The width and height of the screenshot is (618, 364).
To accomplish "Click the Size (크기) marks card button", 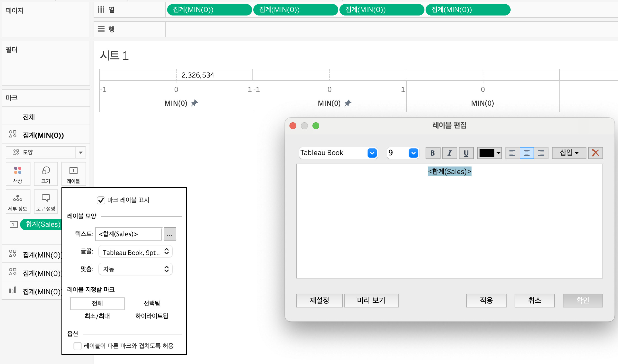I will point(46,174).
